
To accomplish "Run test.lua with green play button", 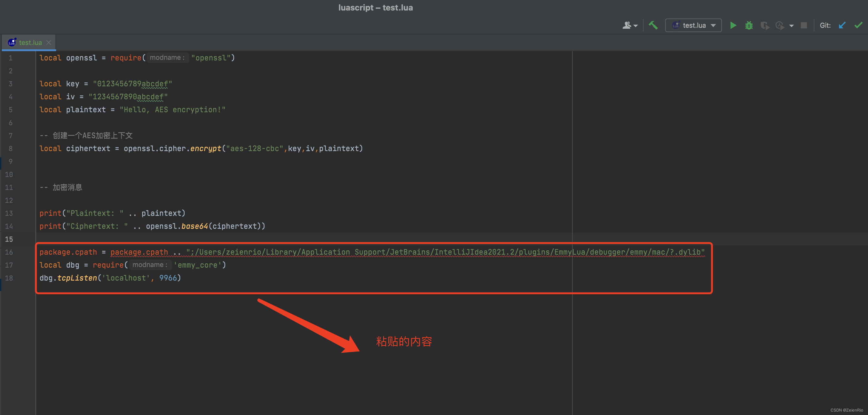I will (x=733, y=25).
